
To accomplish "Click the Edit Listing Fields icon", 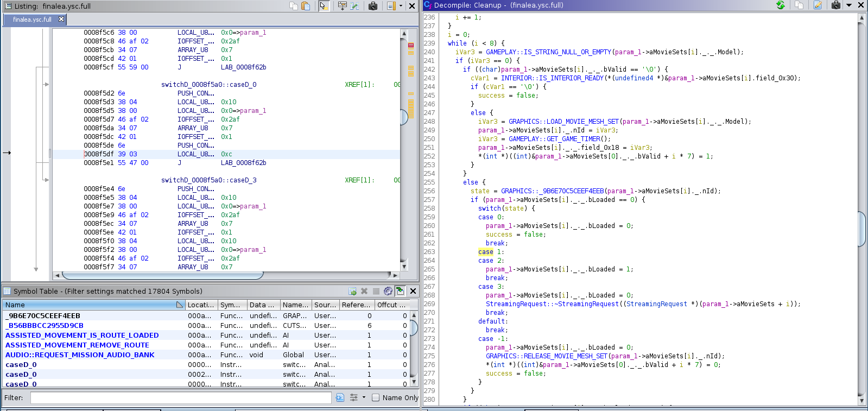I will [x=343, y=6].
